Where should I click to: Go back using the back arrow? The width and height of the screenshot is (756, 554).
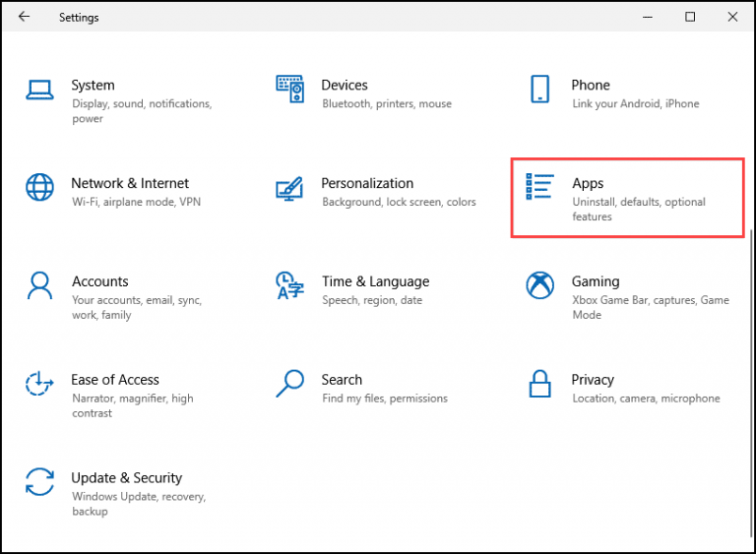pos(24,17)
